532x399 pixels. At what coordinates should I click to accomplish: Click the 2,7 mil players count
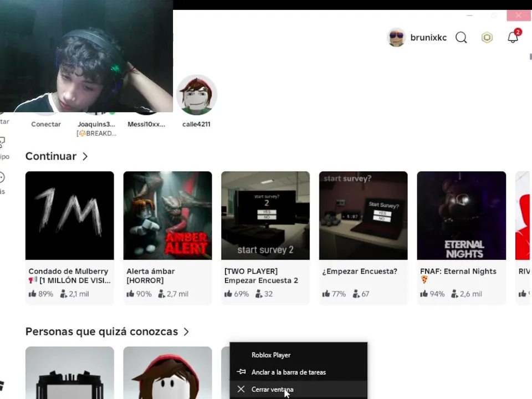pyautogui.click(x=173, y=294)
